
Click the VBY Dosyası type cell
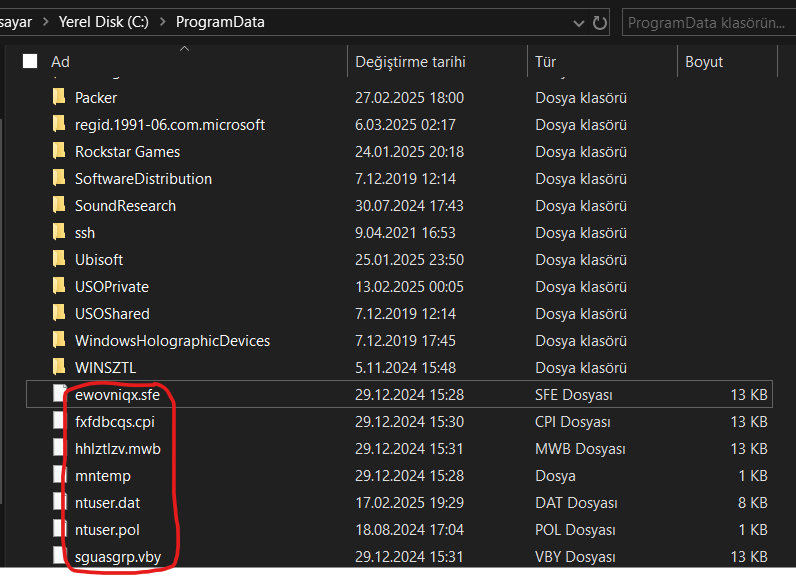pyautogui.click(x=575, y=557)
